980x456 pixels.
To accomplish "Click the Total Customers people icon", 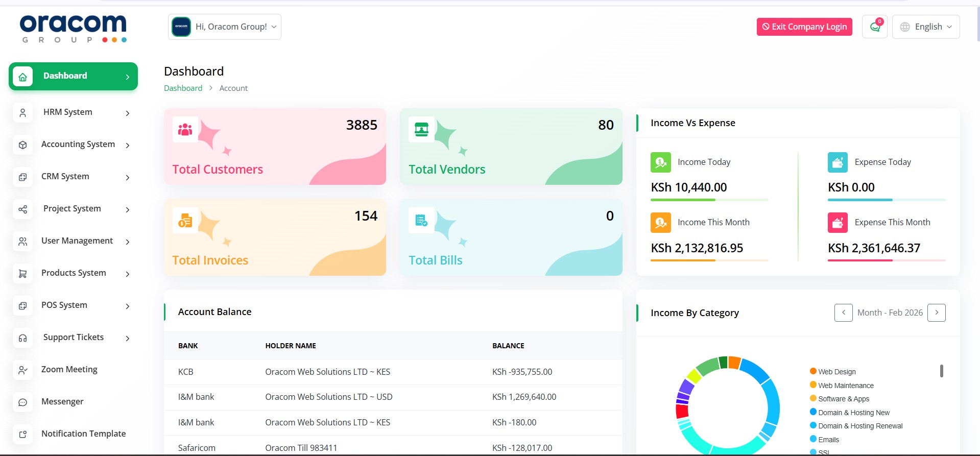I will tap(185, 130).
